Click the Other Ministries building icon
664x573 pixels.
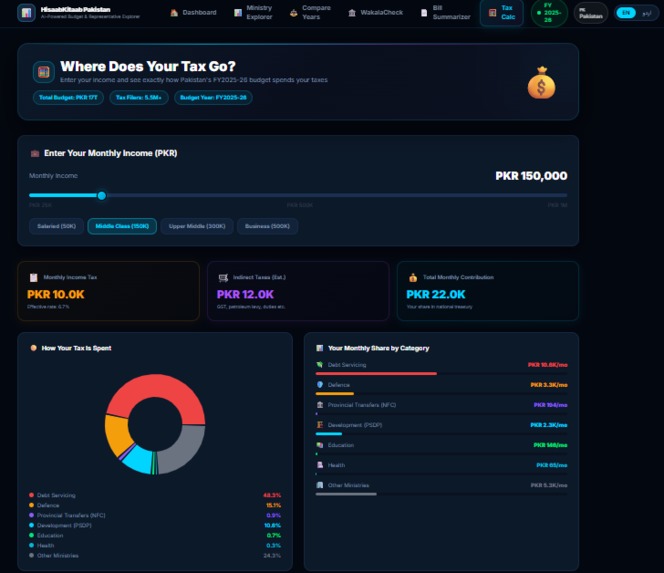(x=320, y=485)
